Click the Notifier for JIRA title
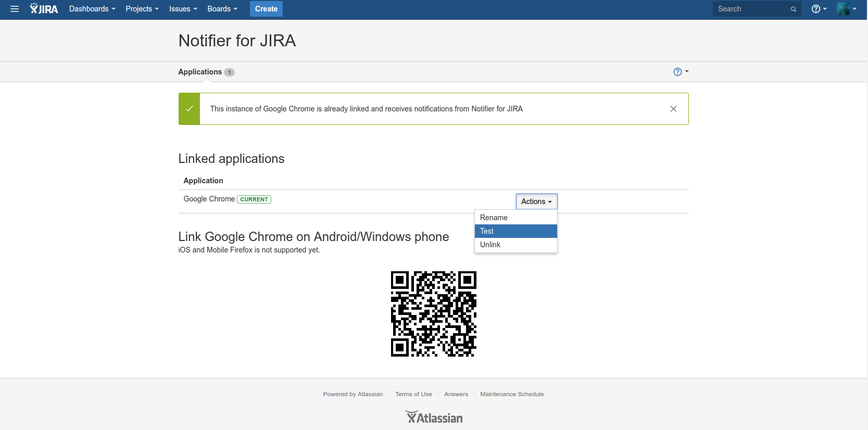868x430 pixels. 237,41
